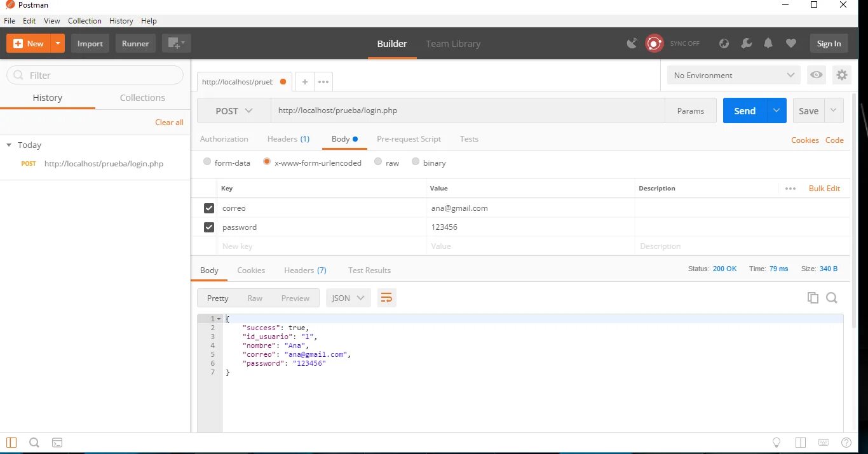Click the Postman logo in title bar
This screenshot has width=868, height=454.
pos(10,5)
